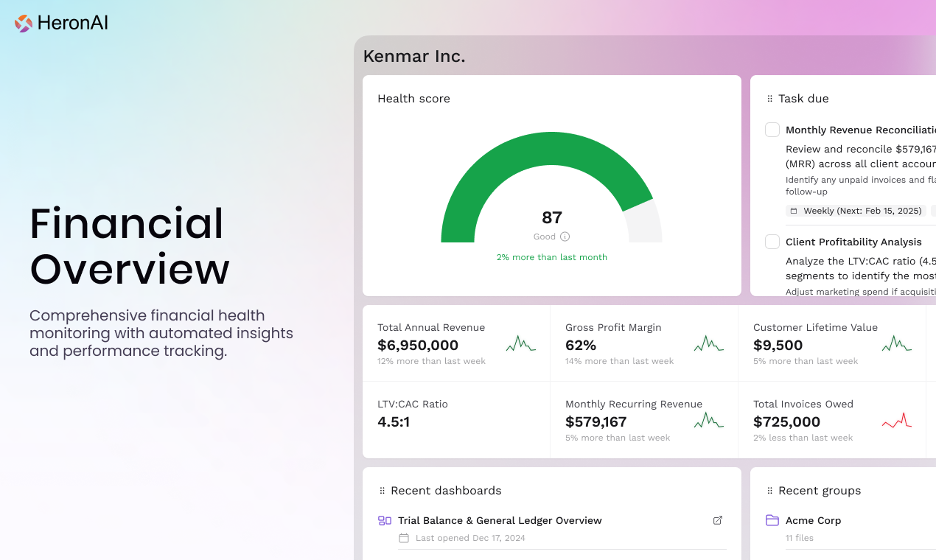This screenshot has height=560, width=936.
Task: Click the Financial Overview headline
Action: [130, 246]
